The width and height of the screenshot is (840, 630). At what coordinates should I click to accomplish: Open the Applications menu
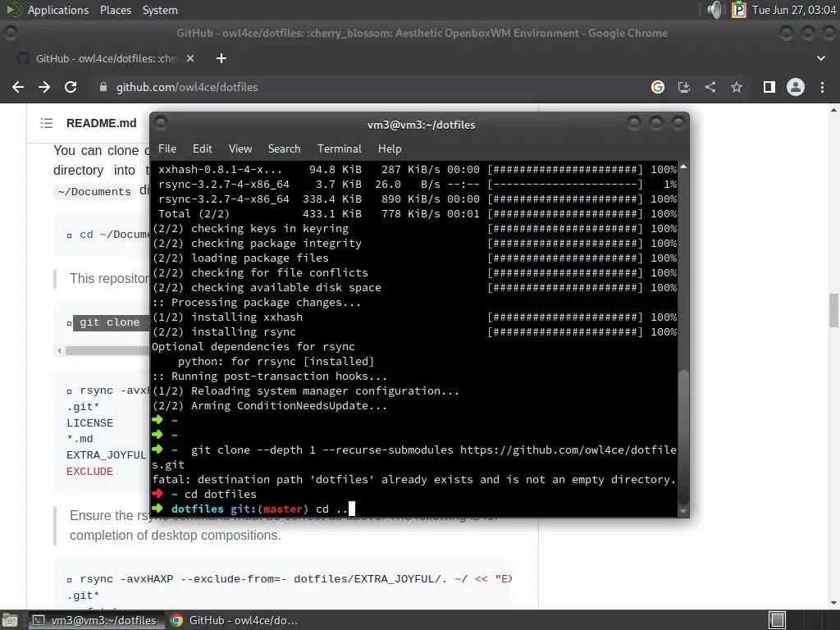[58, 10]
